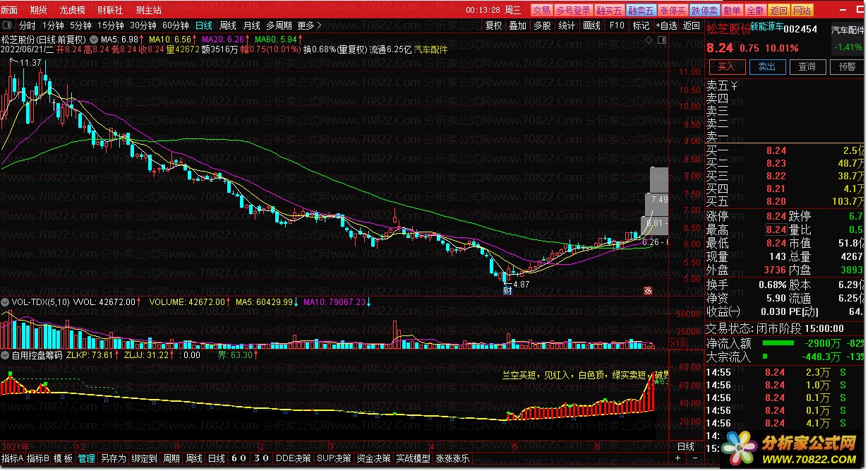Switch to the 30分钟 period
Screen dimensions: 868x471
(x=143, y=25)
